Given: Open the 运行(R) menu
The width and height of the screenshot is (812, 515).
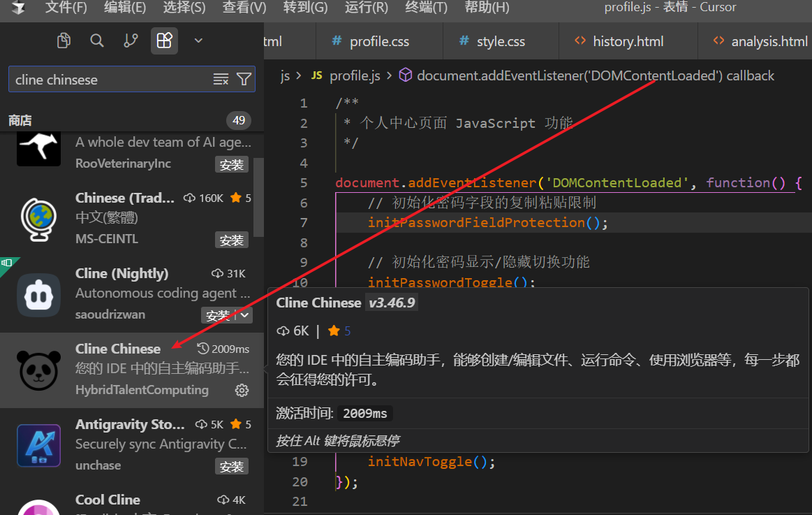Looking at the screenshot, I should point(366,8).
